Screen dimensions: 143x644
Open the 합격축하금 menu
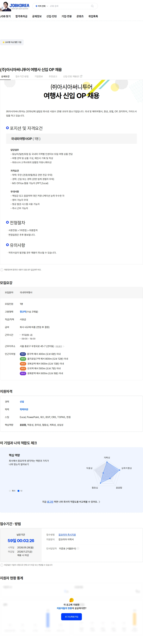coord(21,16)
